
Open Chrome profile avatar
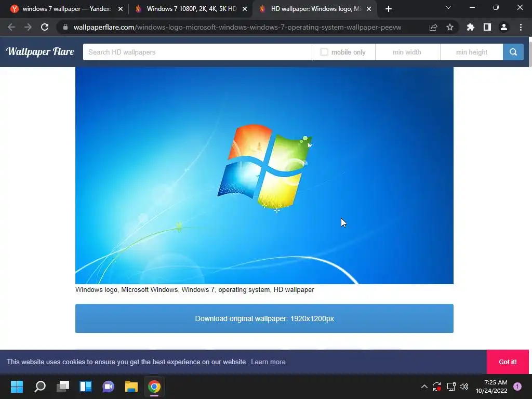coord(504,27)
